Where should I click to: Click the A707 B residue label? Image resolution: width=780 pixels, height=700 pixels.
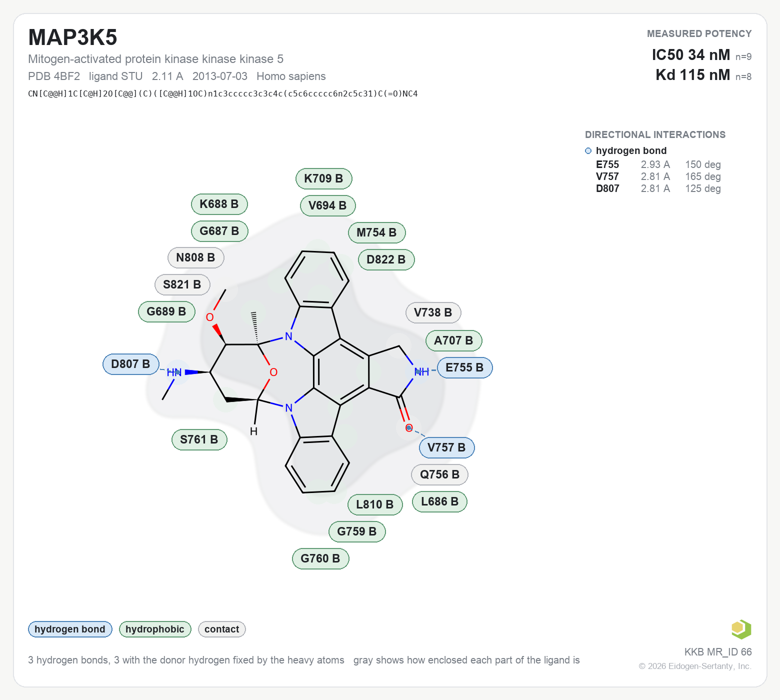tap(453, 340)
